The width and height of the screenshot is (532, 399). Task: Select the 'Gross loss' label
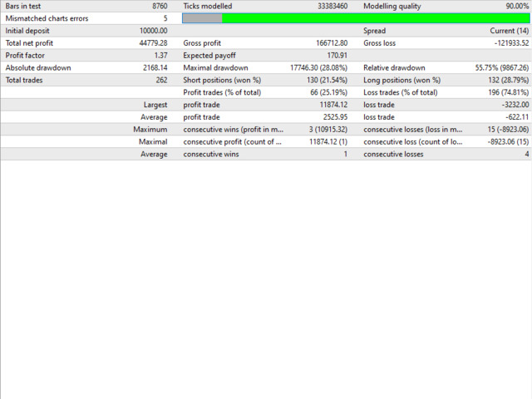click(380, 43)
